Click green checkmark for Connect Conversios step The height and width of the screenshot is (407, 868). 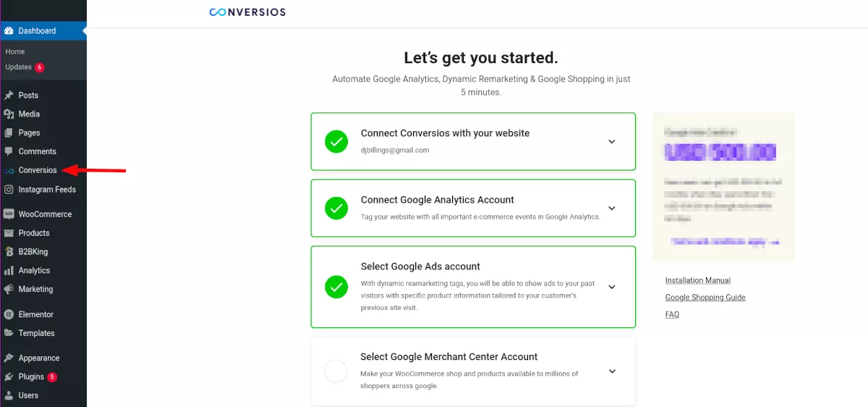point(336,142)
